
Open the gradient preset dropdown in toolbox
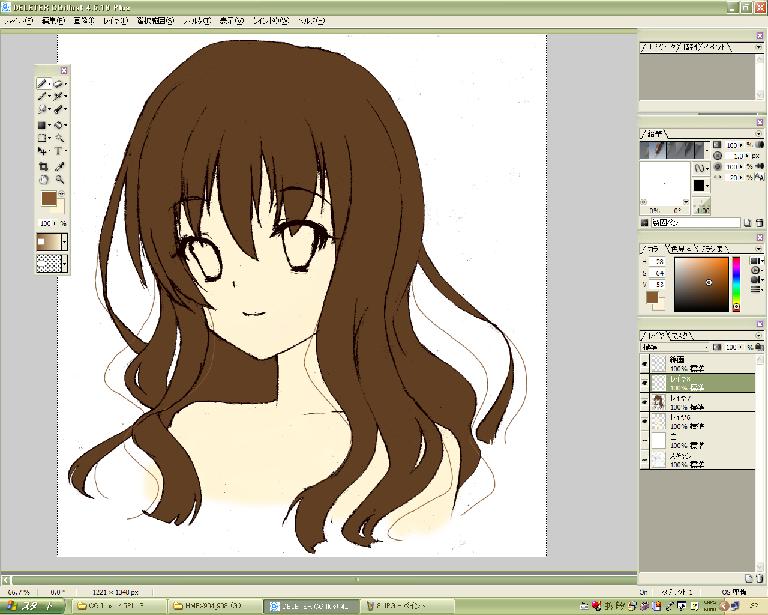click(x=64, y=241)
